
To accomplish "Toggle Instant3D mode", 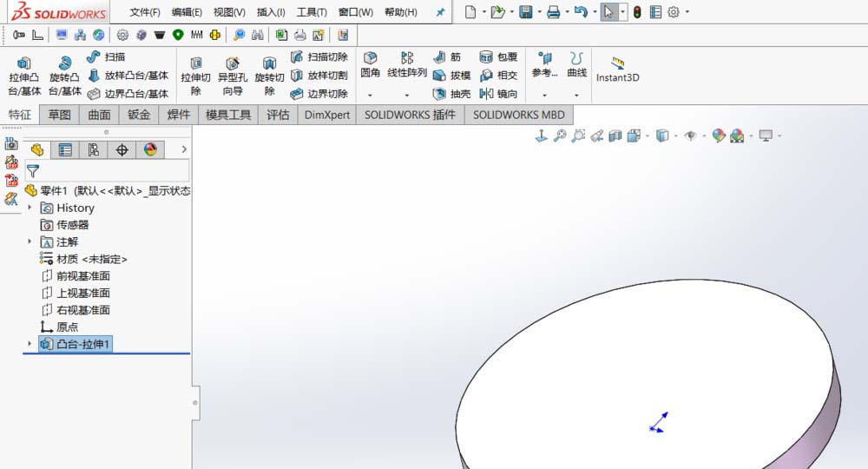I will pos(617,69).
